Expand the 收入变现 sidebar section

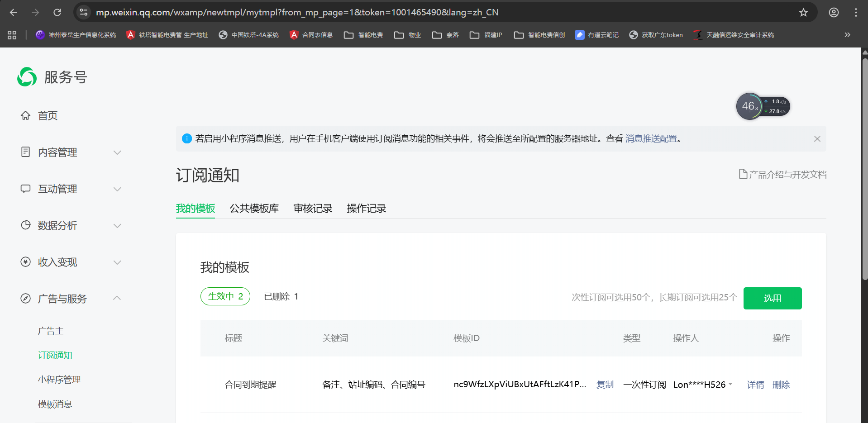[x=71, y=262]
